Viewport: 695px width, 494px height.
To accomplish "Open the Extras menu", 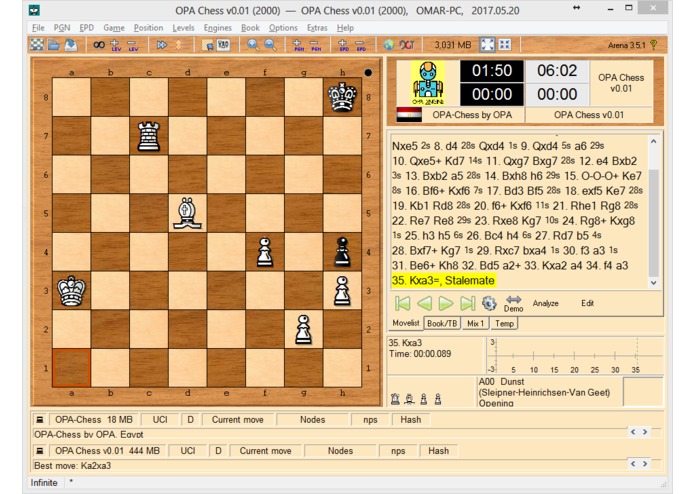I will point(317,27).
